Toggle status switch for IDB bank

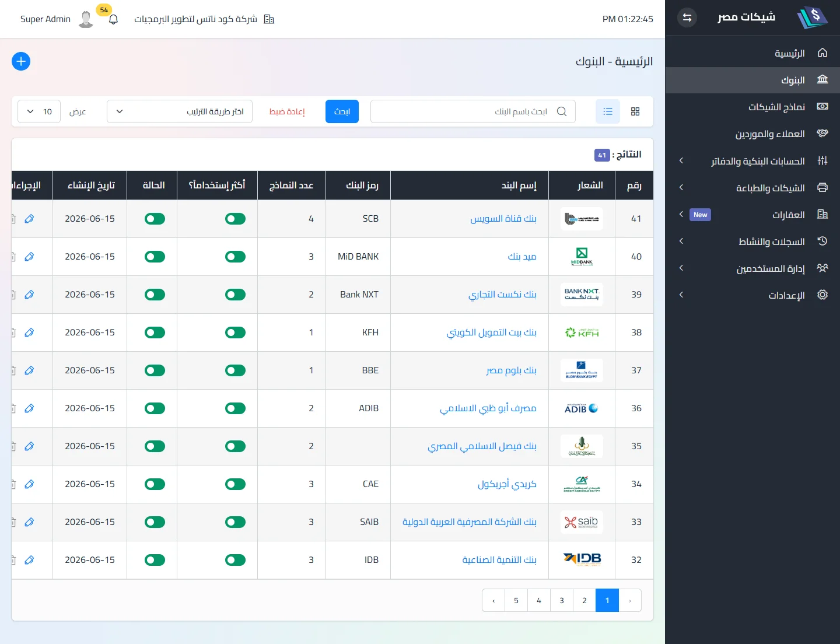(x=155, y=560)
